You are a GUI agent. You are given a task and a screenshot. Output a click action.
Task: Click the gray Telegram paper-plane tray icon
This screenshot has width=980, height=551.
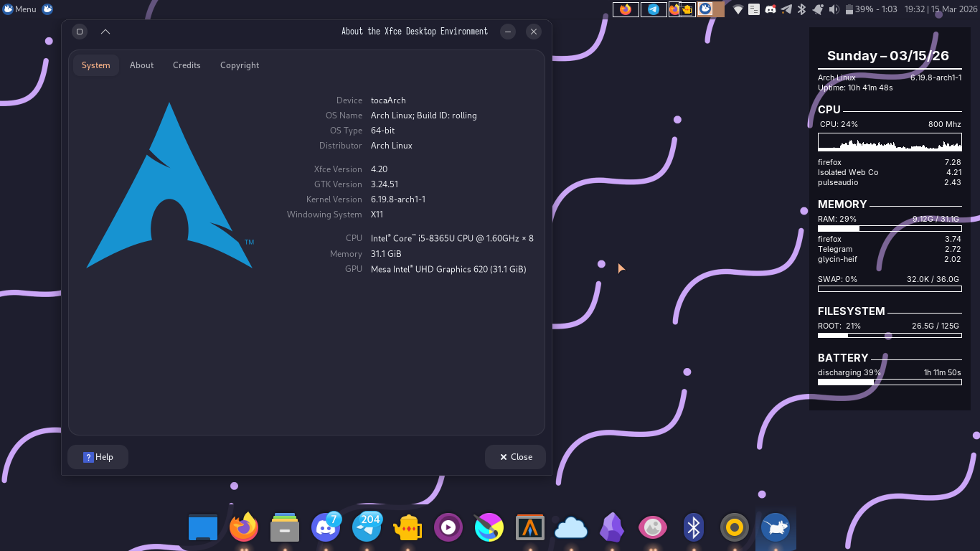click(786, 9)
